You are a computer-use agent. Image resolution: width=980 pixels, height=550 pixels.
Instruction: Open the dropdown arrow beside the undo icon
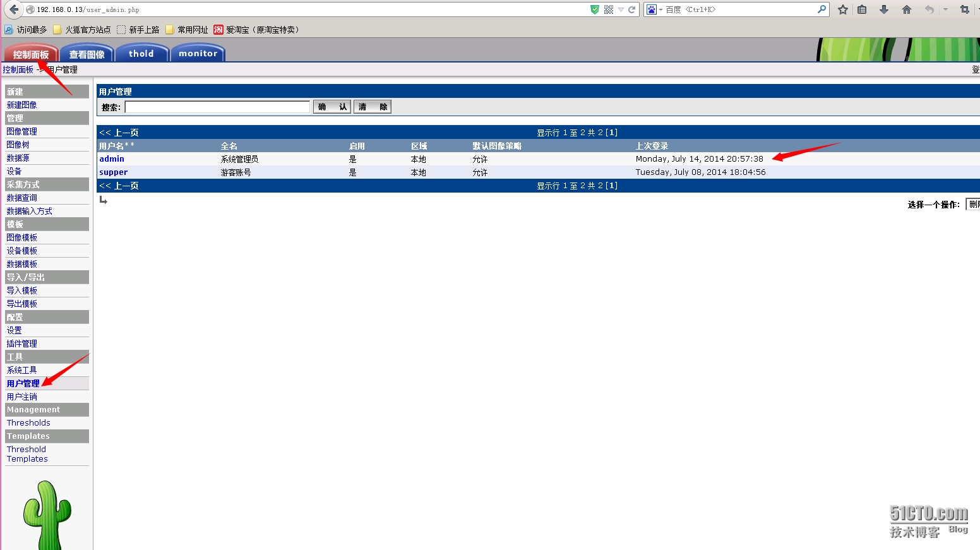coord(945,9)
